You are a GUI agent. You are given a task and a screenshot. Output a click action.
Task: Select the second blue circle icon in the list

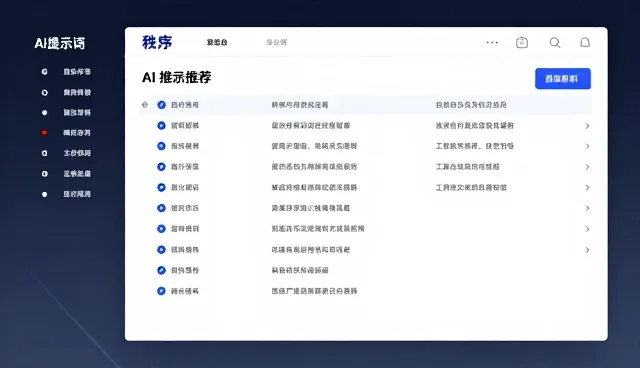161,126
